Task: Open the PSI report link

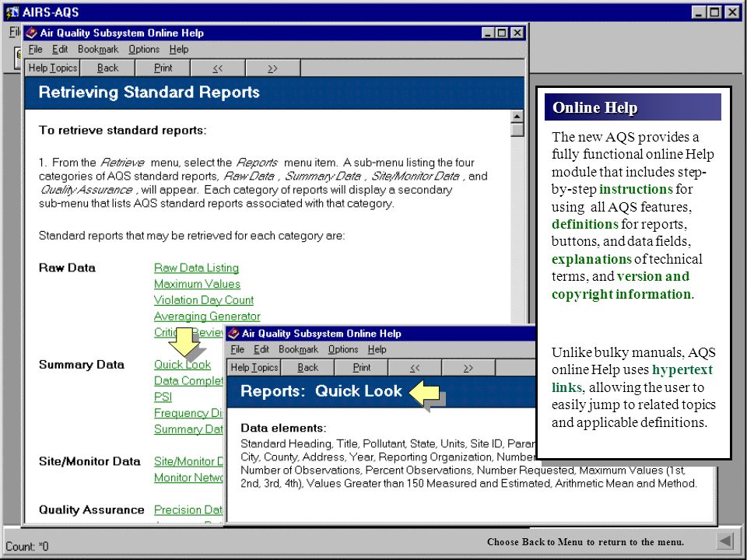Action: coord(163,397)
